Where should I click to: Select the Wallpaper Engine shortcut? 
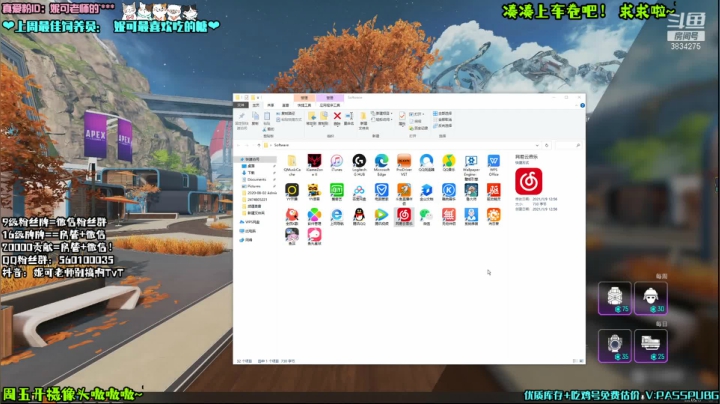[471, 167]
